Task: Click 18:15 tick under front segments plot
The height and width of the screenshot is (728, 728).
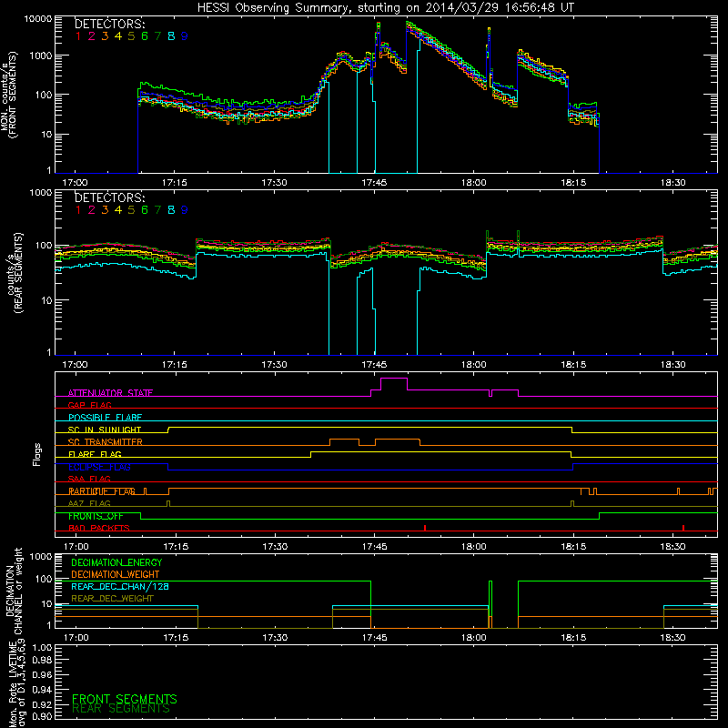Action: coord(573,183)
